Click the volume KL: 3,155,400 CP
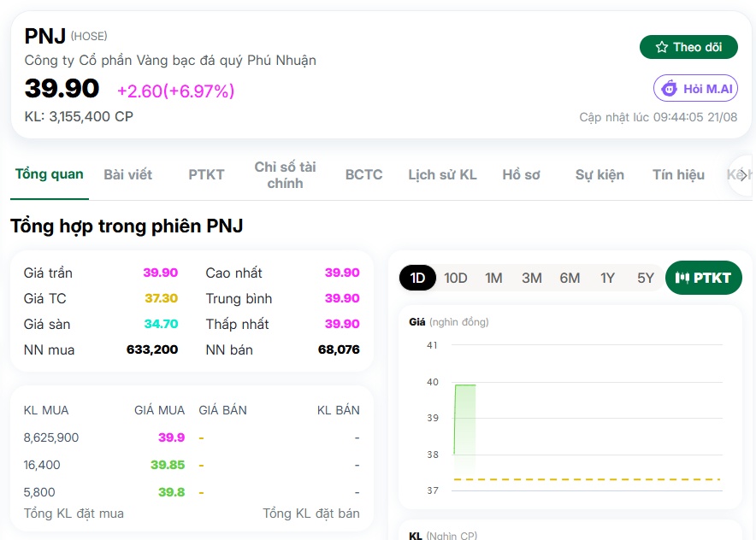Image resolution: width=756 pixels, height=540 pixels. tap(79, 116)
